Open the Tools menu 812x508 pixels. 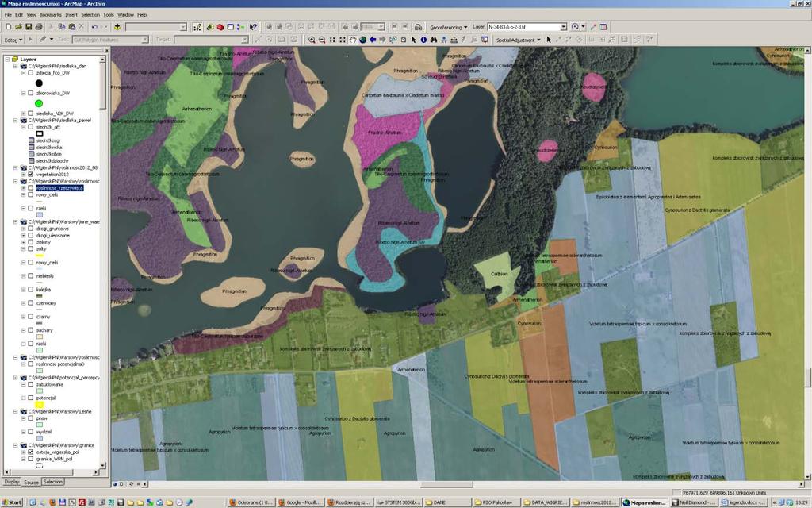108,15
